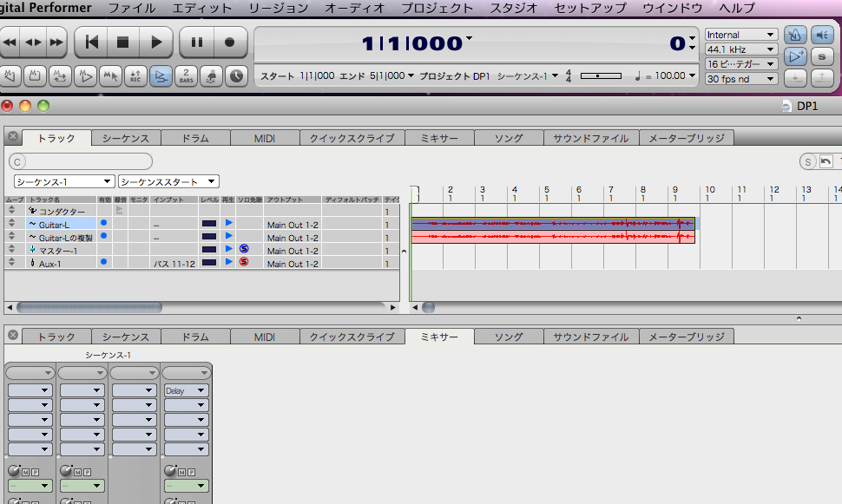Image resolution: width=842 pixels, height=504 pixels.
Task: Open the シーケンス-1 dropdown in tracks pane
Action: 63,181
